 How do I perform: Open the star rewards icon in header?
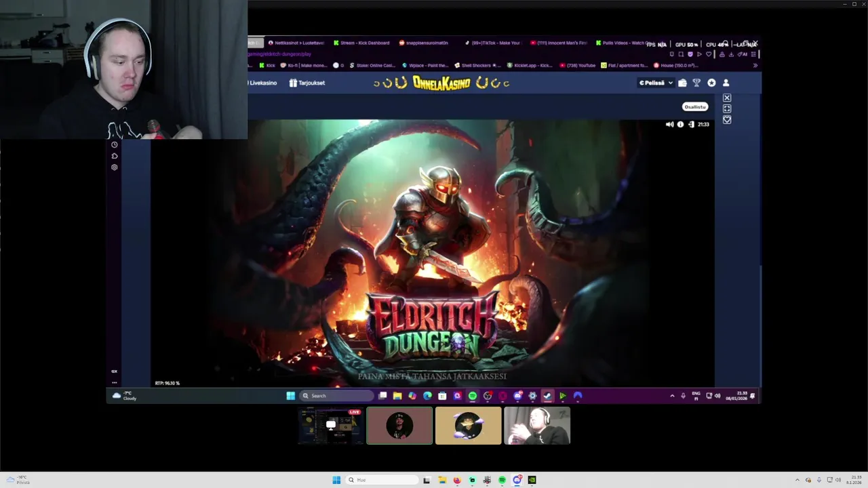(x=711, y=83)
